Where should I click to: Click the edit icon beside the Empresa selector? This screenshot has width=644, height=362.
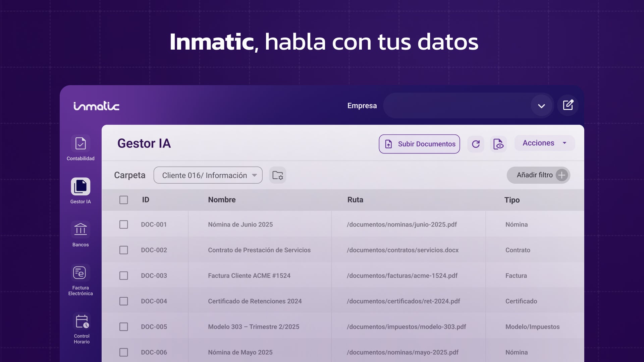click(568, 105)
